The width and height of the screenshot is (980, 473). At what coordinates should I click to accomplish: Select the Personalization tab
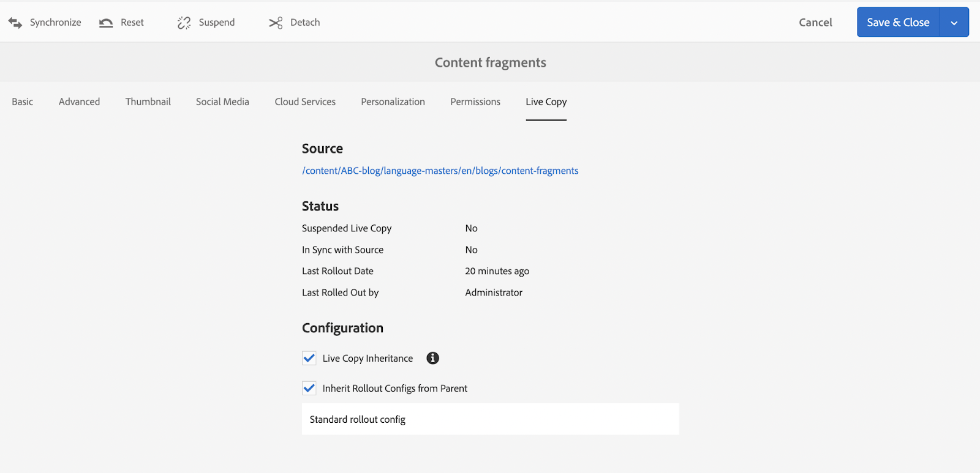click(x=393, y=102)
